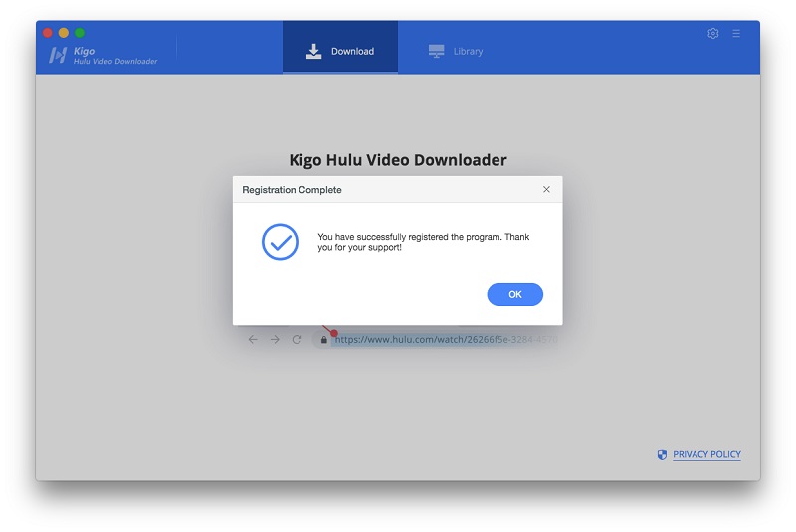The width and height of the screenshot is (796, 532).
Task: Close the Registration Complete dialog
Action: pos(546,189)
